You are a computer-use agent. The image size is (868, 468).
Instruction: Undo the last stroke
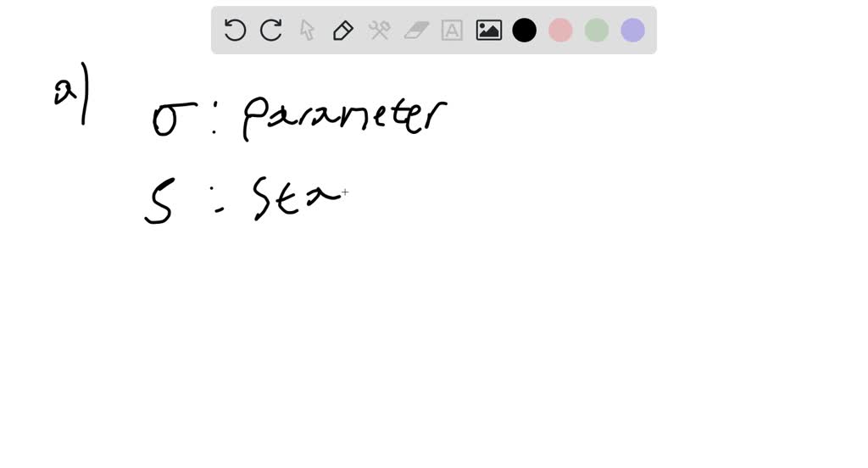pos(235,30)
